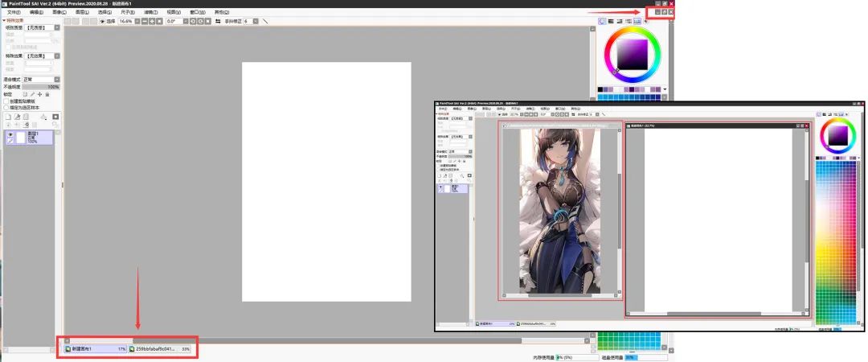Create a new layer folder
The height and width of the screenshot is (362, 868).
click(26, 117)
